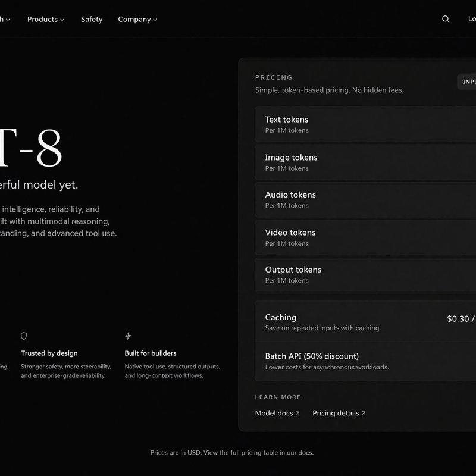Screen dimensions: 476x476
Task: Click the arrow icon beside Model docs
Action: click(x=297, y=413)
